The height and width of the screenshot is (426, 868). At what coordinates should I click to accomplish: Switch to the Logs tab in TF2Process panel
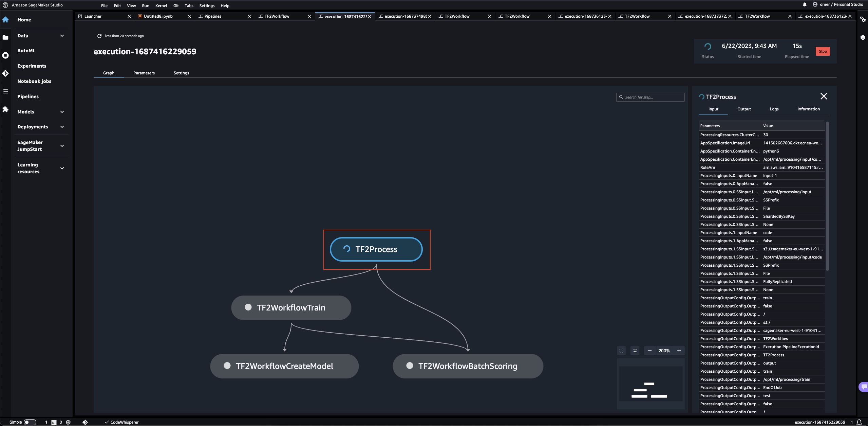point(774,109)
